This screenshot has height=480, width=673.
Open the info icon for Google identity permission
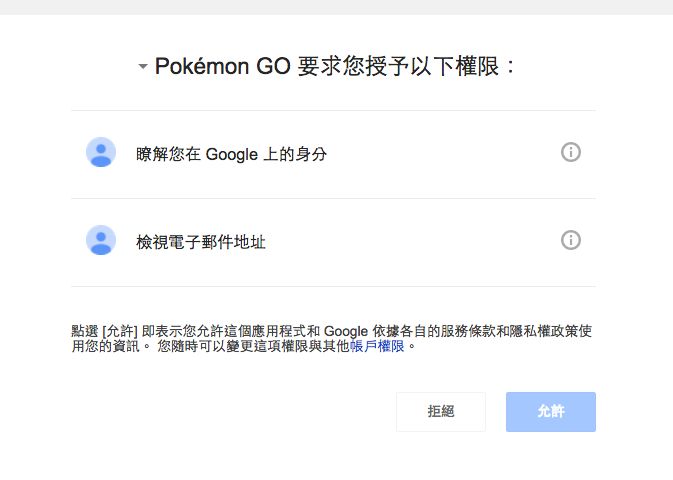pos(571,153)
